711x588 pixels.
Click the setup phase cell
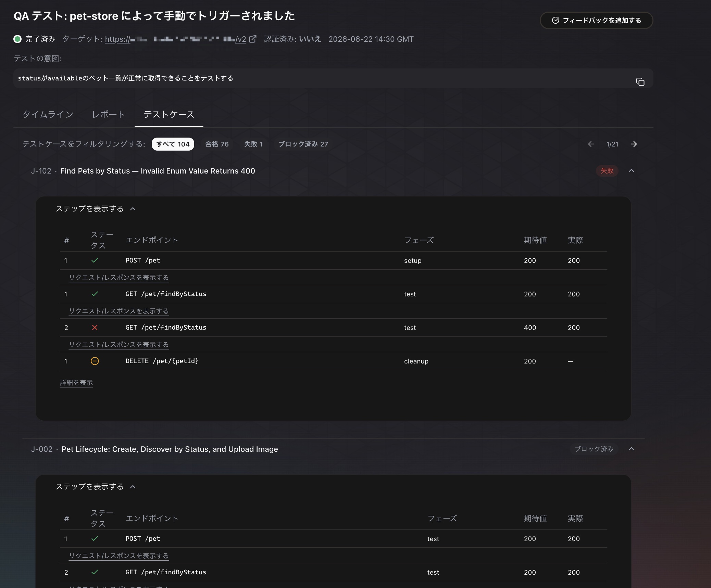pos(413,260)
